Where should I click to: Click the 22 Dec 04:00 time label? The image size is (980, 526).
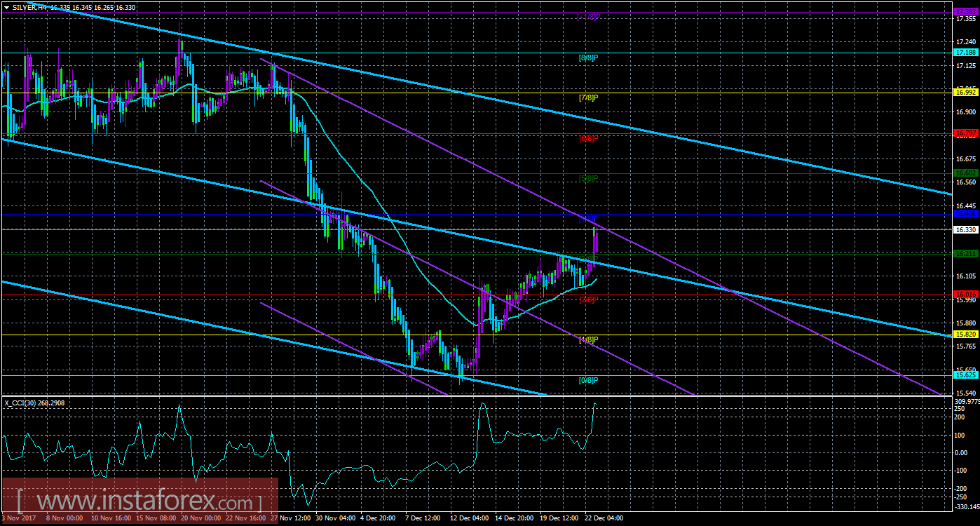point(604,518)
